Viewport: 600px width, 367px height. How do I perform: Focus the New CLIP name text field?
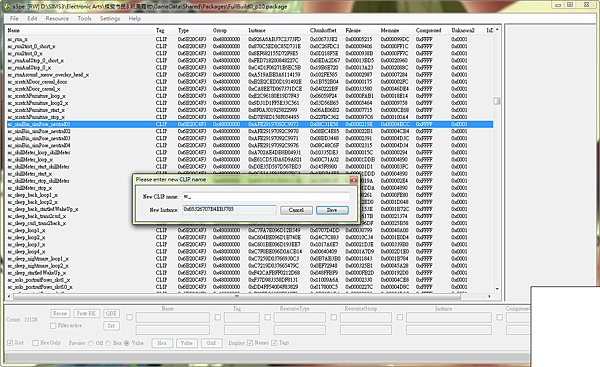[266, 197]
